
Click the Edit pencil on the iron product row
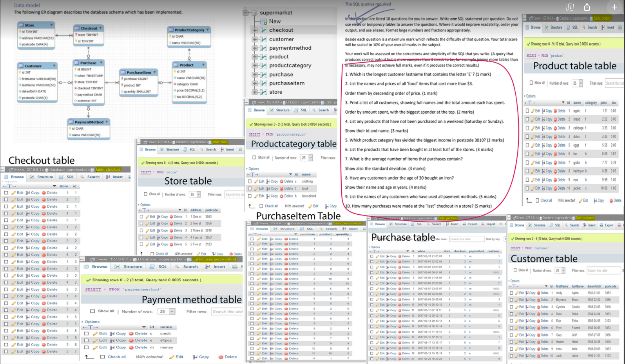point(533,180)
